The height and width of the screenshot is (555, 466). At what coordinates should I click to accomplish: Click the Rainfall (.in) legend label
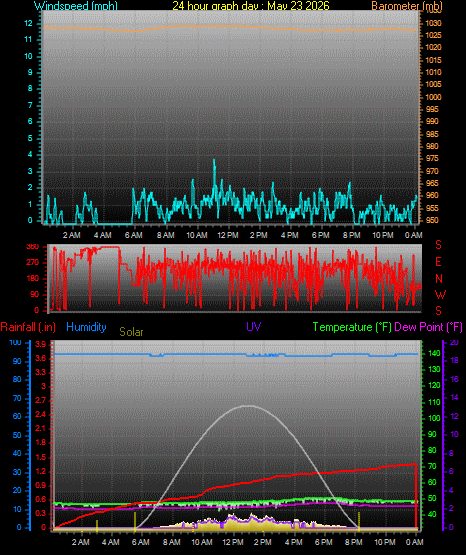[x=28, y=327]
